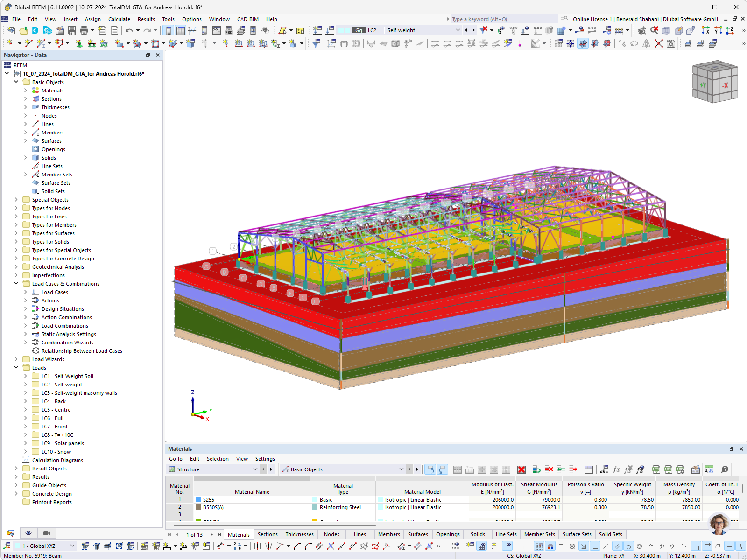Open the CAD-BIM menu

[x=248, y=19]
